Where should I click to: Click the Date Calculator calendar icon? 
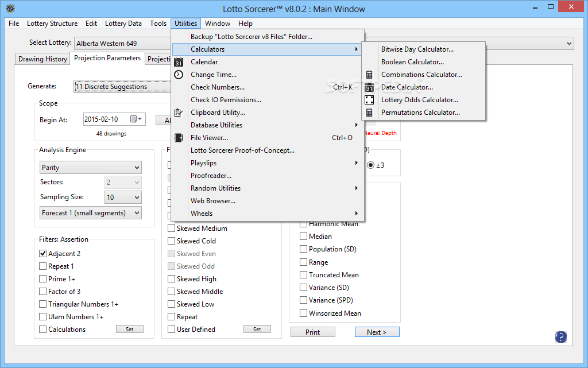pyautogui.click(x=369, y=87)
